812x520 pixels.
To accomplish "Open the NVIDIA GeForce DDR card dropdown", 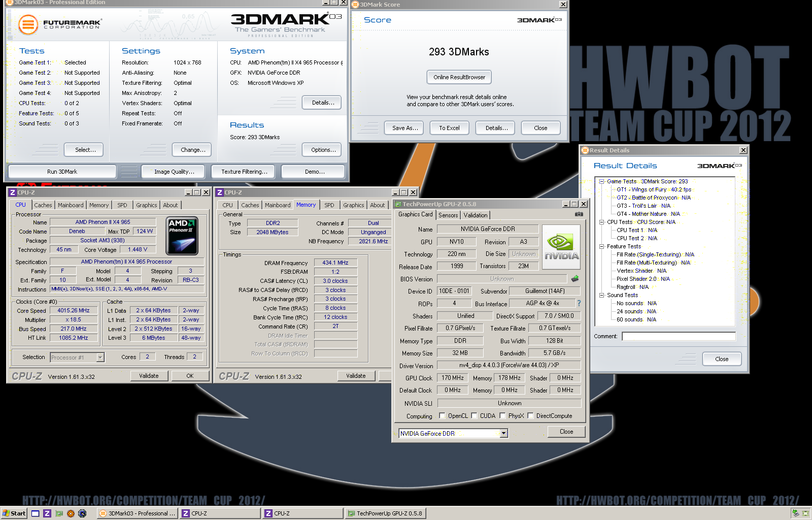I will click(503, 433).
